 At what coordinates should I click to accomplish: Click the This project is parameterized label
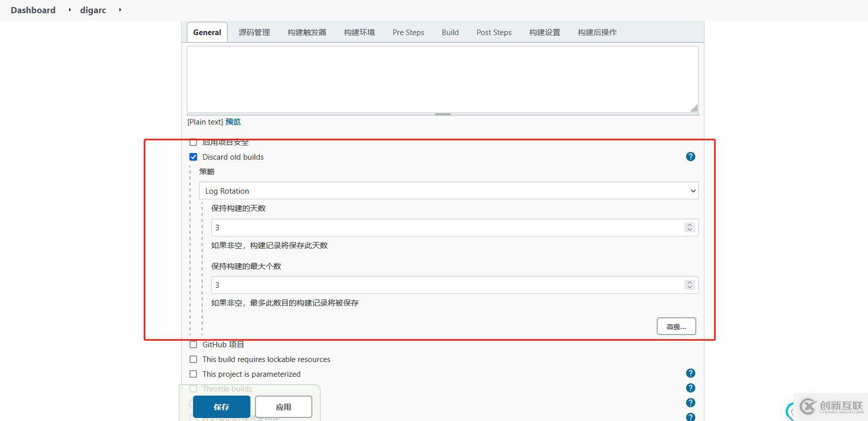click(x=251, y=374)
